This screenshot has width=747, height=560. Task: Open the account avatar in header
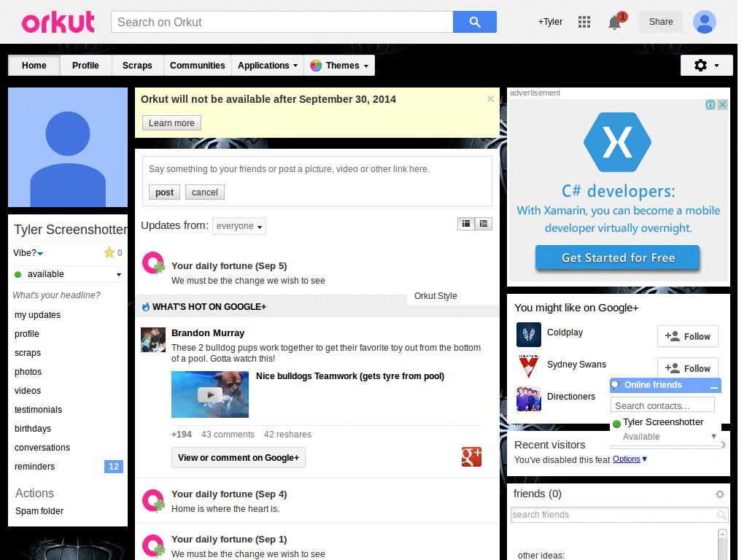704,22
